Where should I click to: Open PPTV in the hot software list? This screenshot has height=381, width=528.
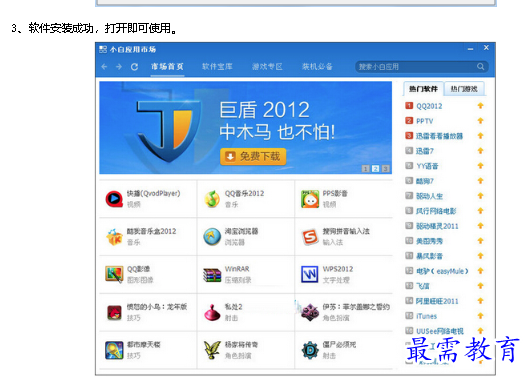[x=425, y=121]
